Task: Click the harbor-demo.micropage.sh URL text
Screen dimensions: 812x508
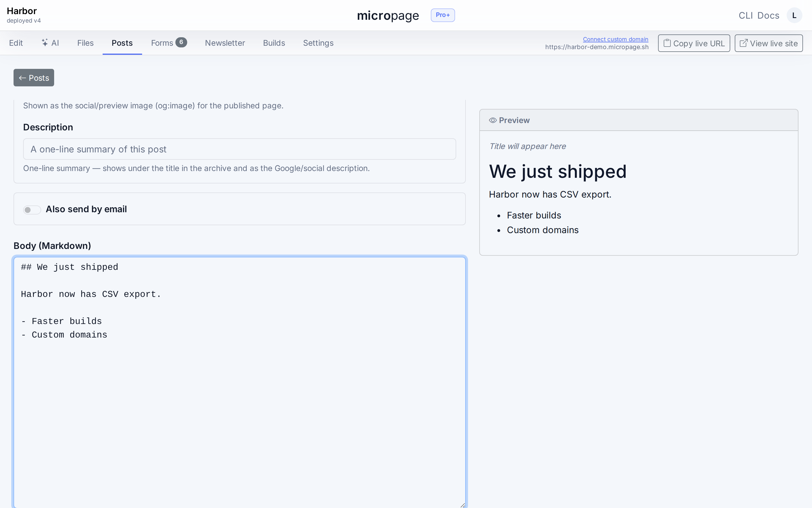Action: click(x=597, y=47)
